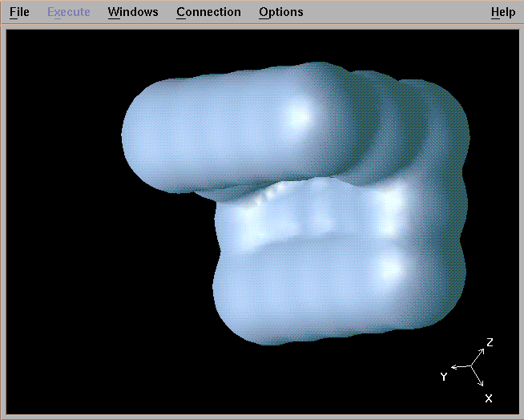This screenshot has height=420, width=524.
Task: Click the X axis arrow tip
Action: click(482, 386)
